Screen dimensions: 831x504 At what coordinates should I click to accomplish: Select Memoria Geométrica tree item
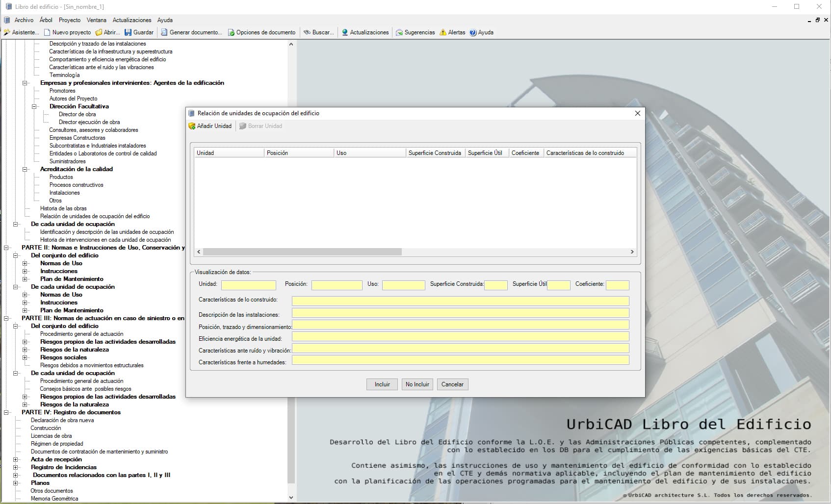pos(54,499)
